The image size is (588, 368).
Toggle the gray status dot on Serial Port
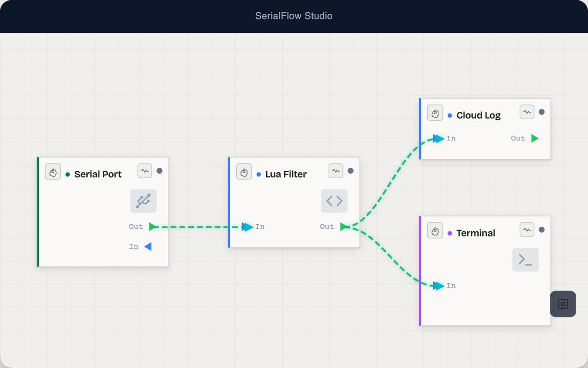159,171
